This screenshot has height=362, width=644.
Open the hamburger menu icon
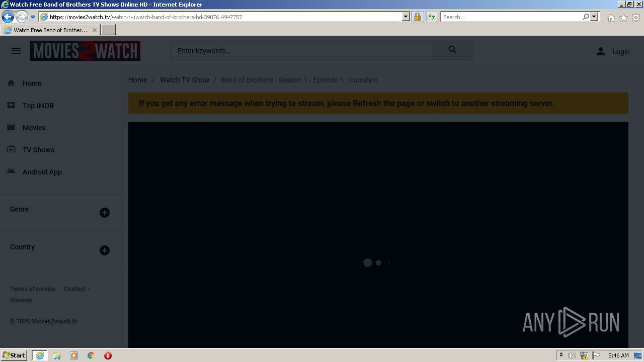click(x=16, y=51)
